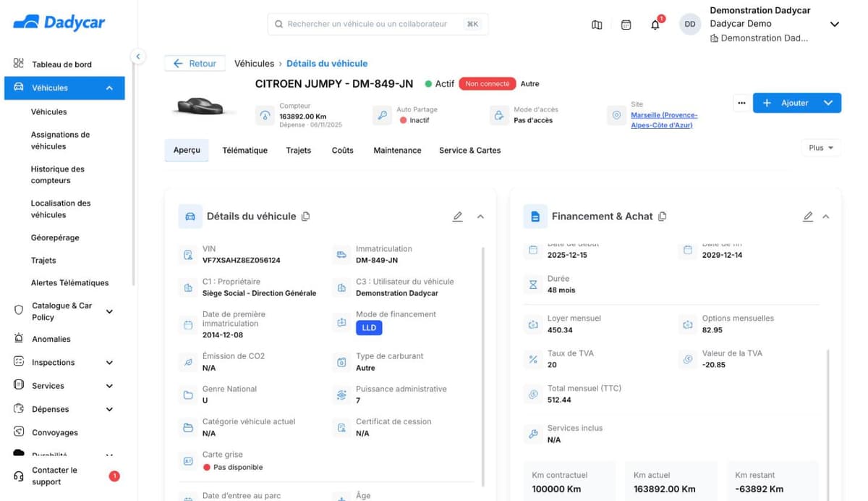Click the Tableau de bord grid icon
868x501 pixels.
(x=19, y=64)
